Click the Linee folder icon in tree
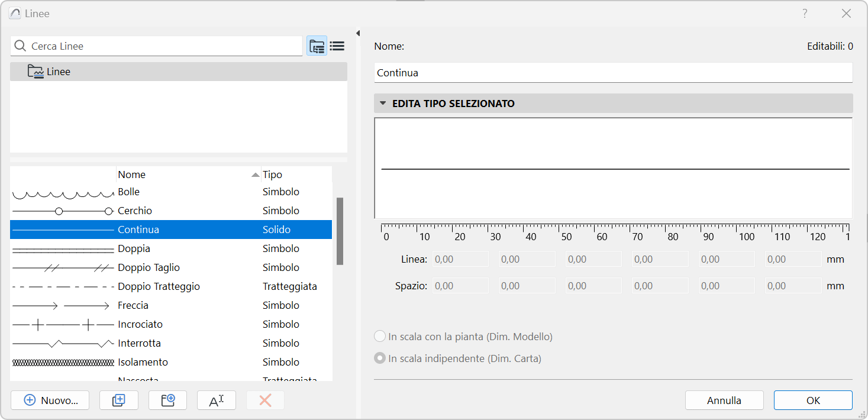 click(x=36, y=72)
